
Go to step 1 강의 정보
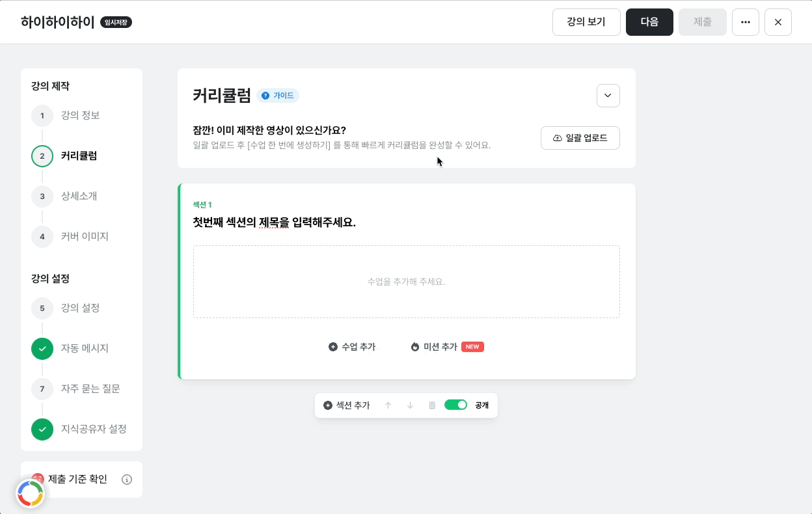click(x=65, y=116)
